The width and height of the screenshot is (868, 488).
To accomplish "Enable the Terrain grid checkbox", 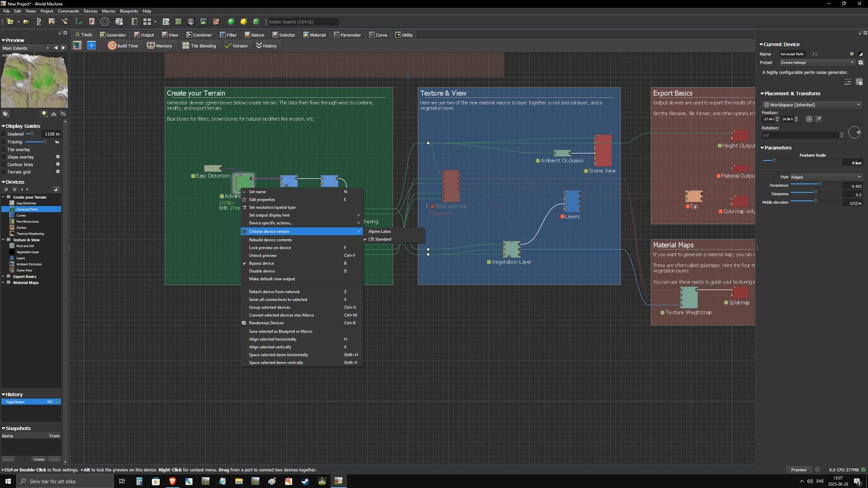I will 4,172.
